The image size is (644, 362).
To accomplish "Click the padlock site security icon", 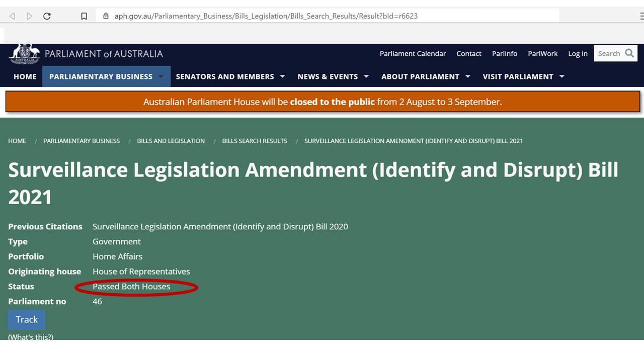I will click(x=106, y=16).
